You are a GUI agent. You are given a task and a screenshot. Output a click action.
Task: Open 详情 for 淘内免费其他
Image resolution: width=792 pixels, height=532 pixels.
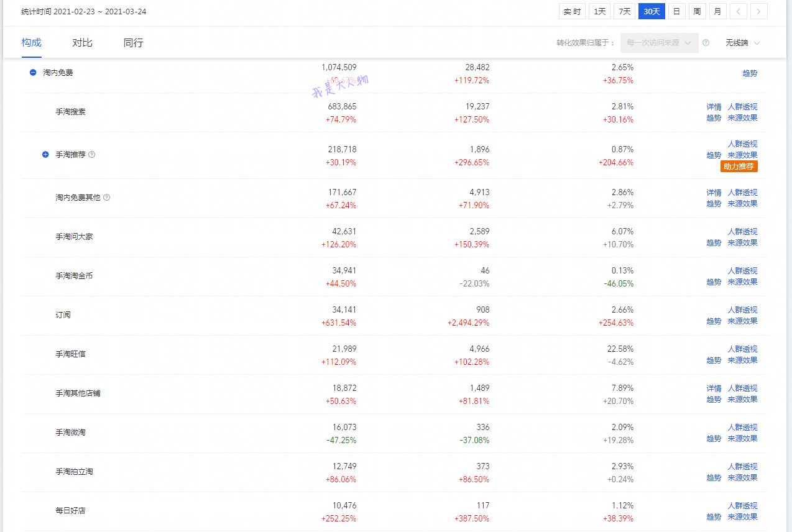click(714, 193)
